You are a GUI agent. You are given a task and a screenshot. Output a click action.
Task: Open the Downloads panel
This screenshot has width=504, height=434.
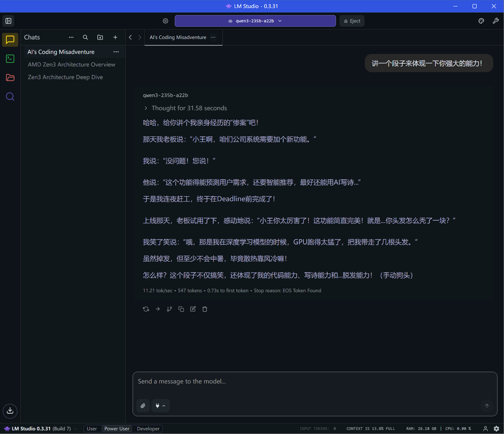[10, 411]
